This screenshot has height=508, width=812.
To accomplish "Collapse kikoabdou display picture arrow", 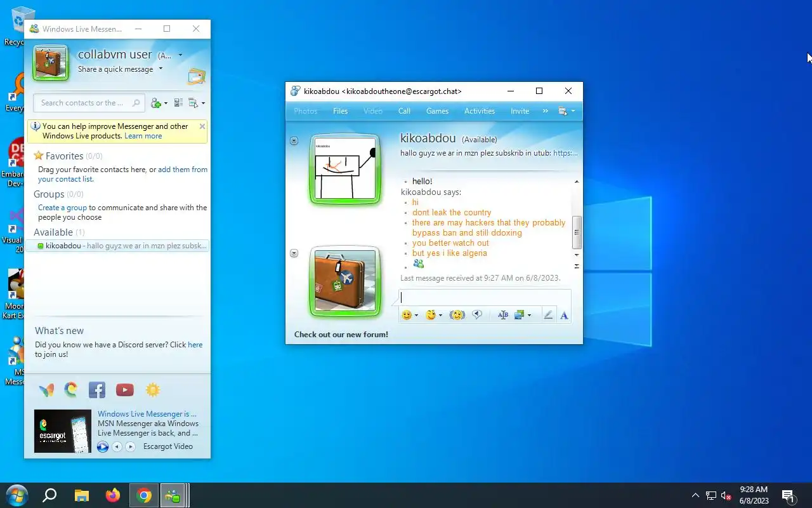I will pyautogui.click(x=294, y=140).
